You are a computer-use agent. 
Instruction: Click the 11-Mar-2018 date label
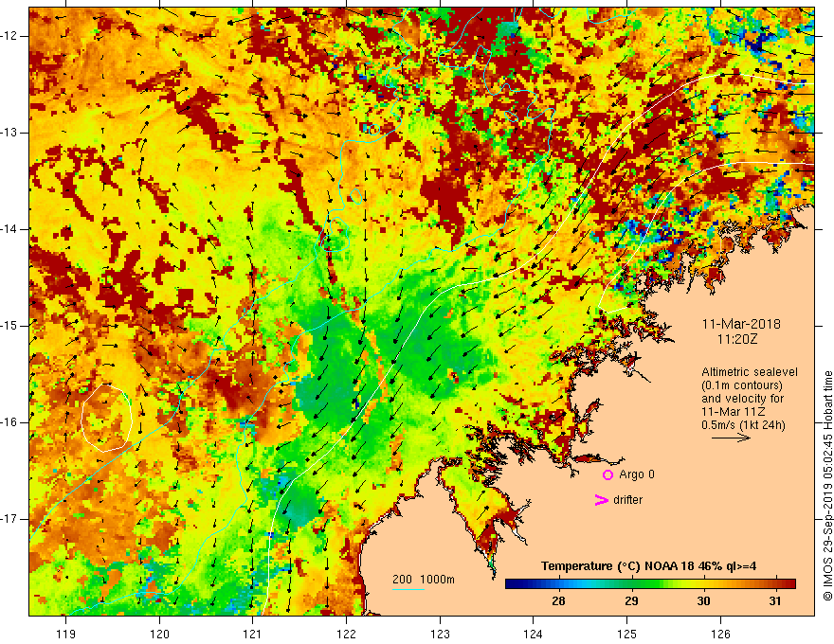(x=741, y=324)
